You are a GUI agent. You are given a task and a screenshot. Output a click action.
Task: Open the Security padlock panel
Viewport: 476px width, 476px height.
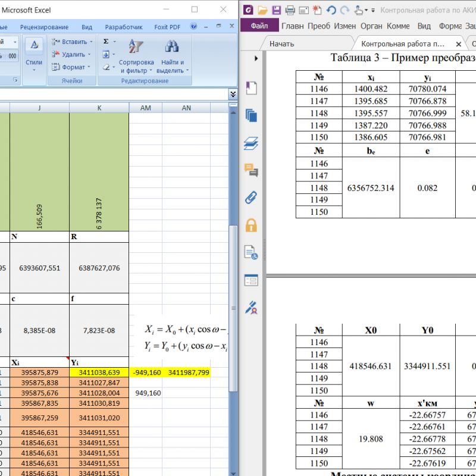[x=251, y=225]
